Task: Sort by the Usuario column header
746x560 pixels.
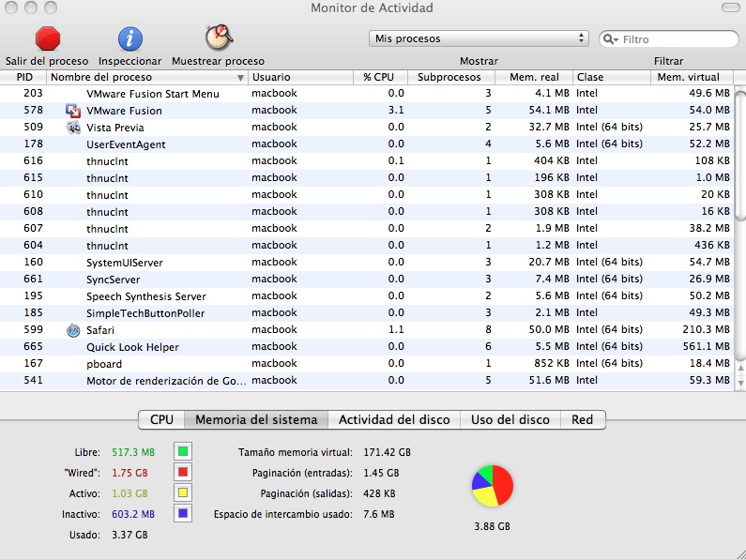Action: pos(300,77)
